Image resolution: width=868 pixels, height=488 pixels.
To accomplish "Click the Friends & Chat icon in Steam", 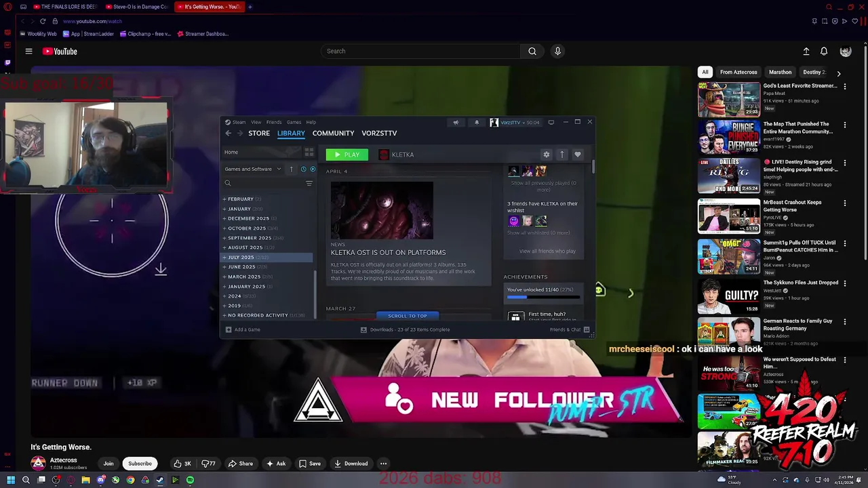I will (x=587, y=329).
